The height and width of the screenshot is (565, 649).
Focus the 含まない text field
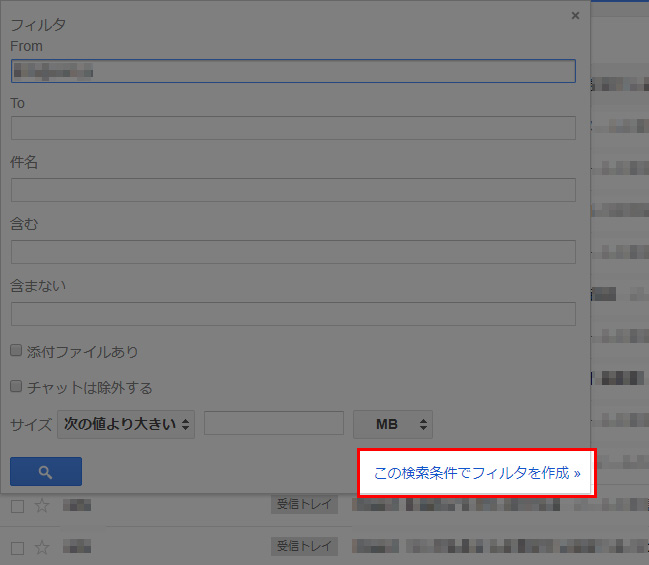point(293,313)
